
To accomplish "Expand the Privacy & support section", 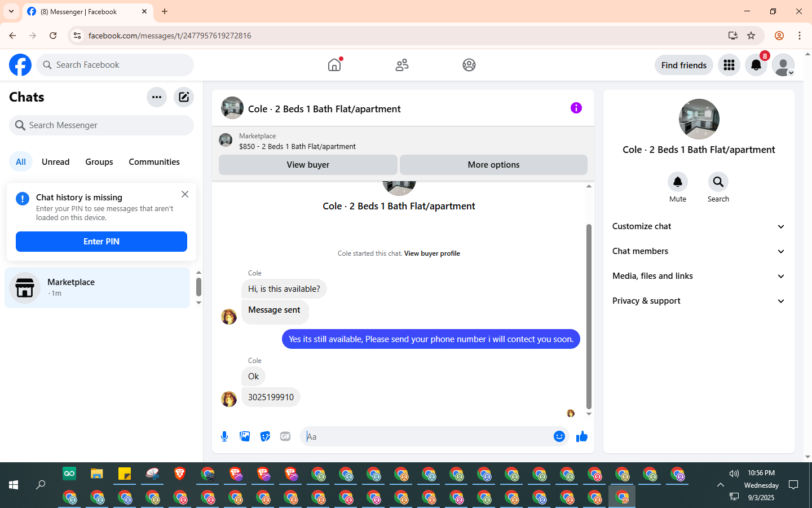I will click(x=699, y=301).
